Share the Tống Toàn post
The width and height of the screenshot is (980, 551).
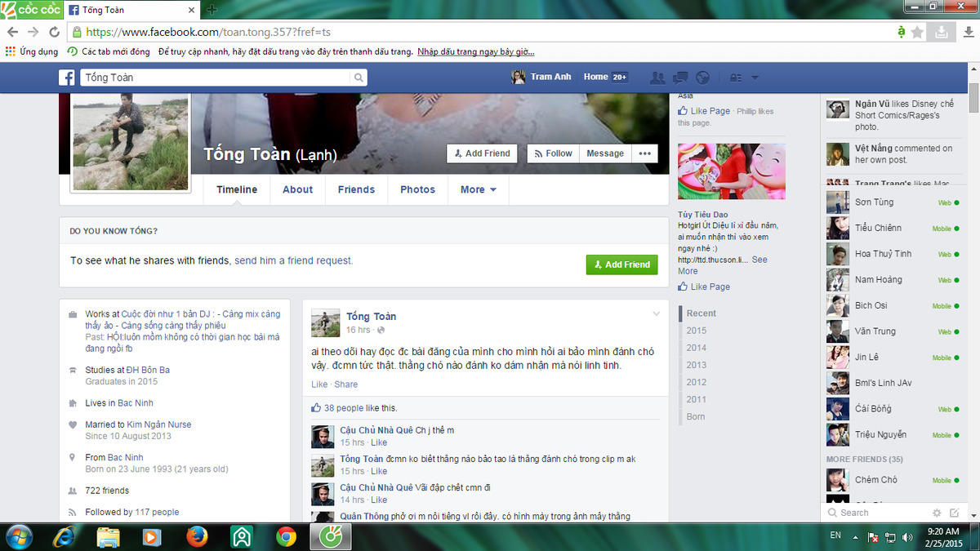[345, 384]
